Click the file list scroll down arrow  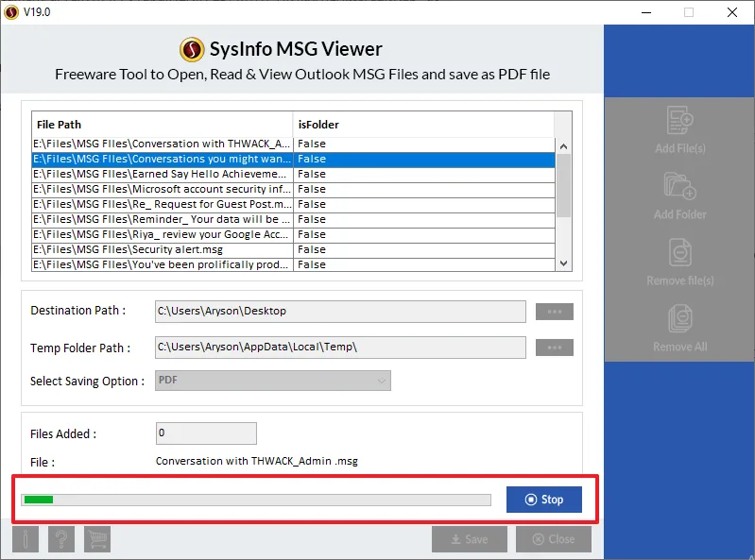point(564,263)
